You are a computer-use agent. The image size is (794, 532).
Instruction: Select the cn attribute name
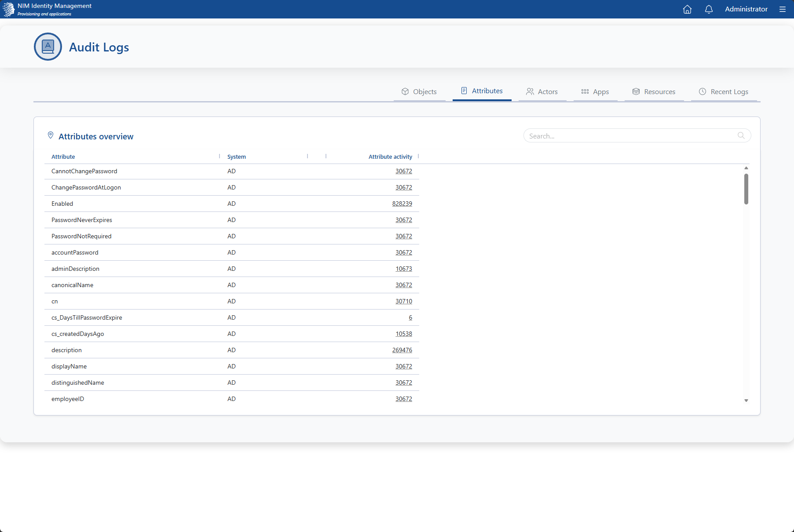click(x=55, y=301)
